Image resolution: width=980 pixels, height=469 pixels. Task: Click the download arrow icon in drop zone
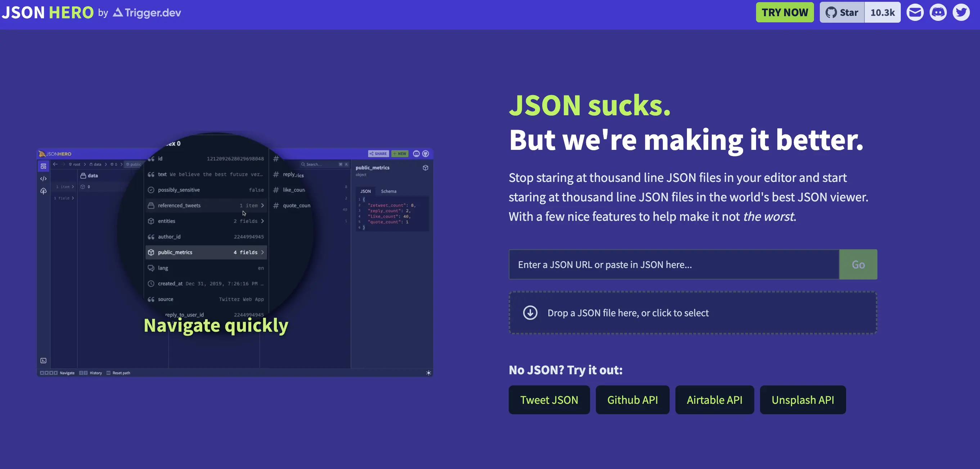[530, 313]
